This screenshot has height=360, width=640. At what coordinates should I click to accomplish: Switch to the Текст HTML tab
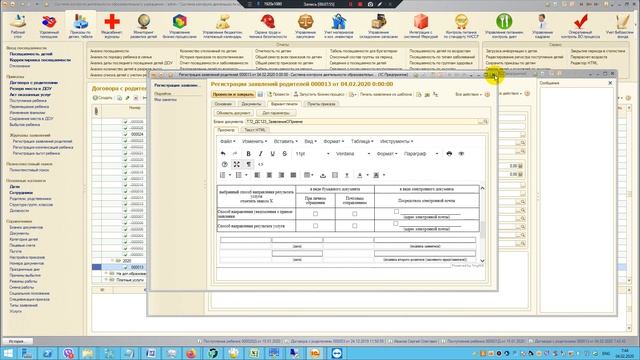click(254, 130)
